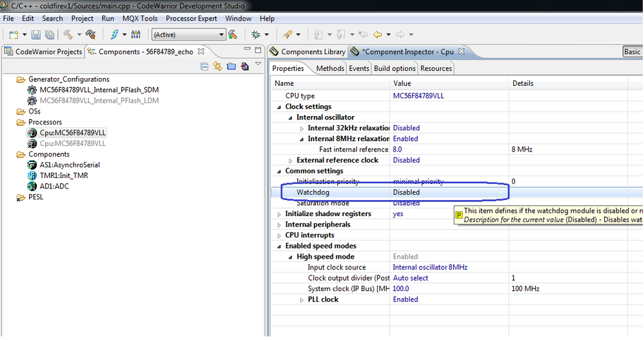Select the MC56F84789VLL_Internal_PFlash_LDM configuration
The height and width of the screenshot is (340, 644).
(99, 100)
